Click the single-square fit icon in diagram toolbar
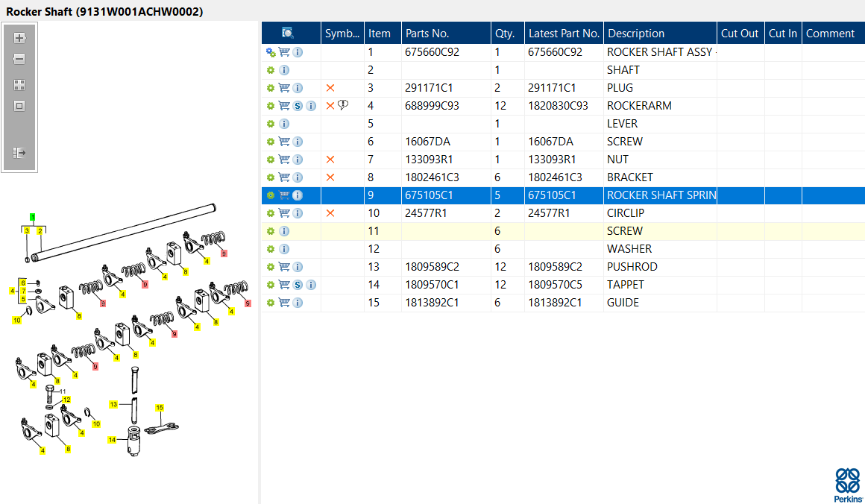Image resolution: width=865 pixels, height=504 pixels. point(19,106)
